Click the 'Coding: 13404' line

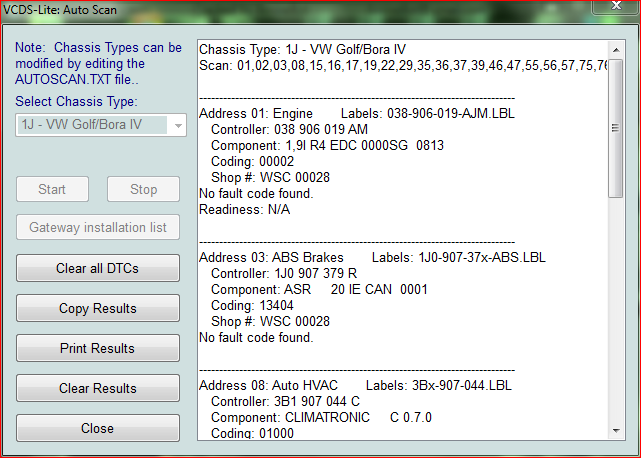(x=252, y=305)
